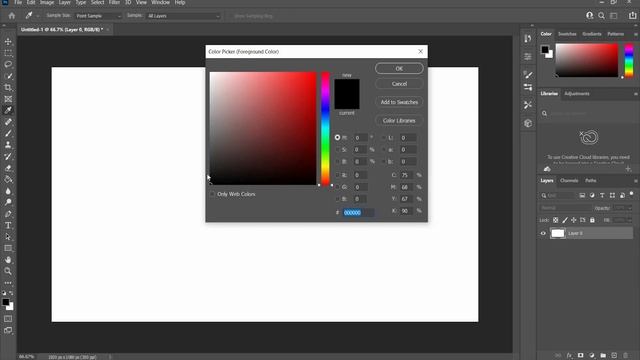This screenshot has height=360, width=640.
Task: Select the Rectangle shape tool
Action: pos(8,248)
